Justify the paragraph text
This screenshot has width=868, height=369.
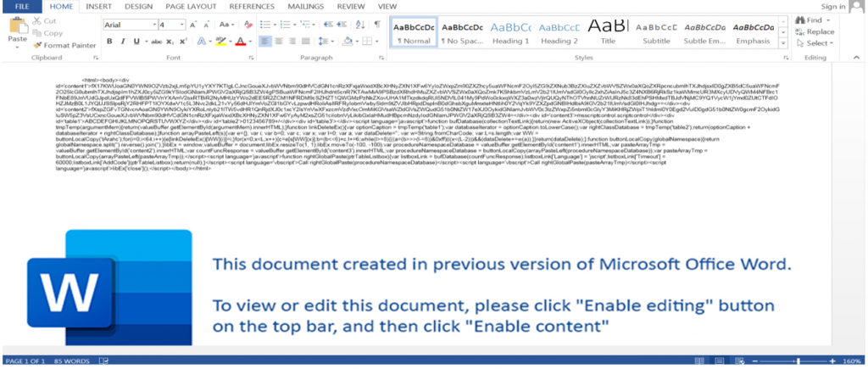point(305,42)
